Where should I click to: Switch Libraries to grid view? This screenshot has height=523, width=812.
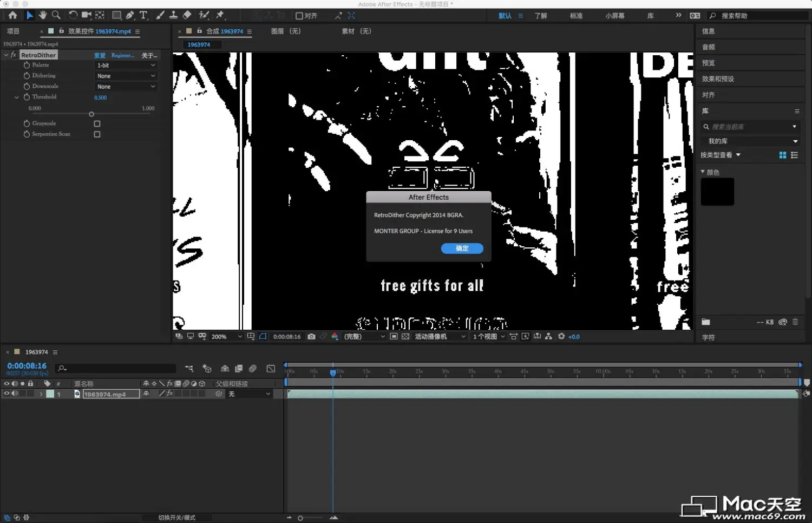point(783,155)
